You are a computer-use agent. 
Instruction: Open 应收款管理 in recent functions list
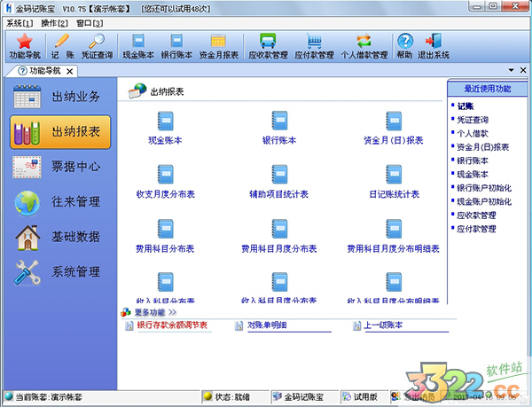point(476,215)
